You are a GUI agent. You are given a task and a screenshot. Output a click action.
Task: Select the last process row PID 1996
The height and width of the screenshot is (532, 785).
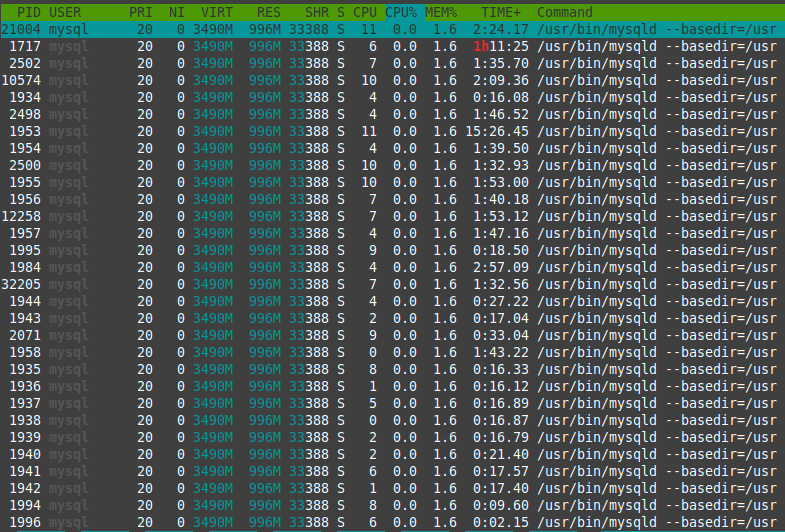click(x=26, y=522)
